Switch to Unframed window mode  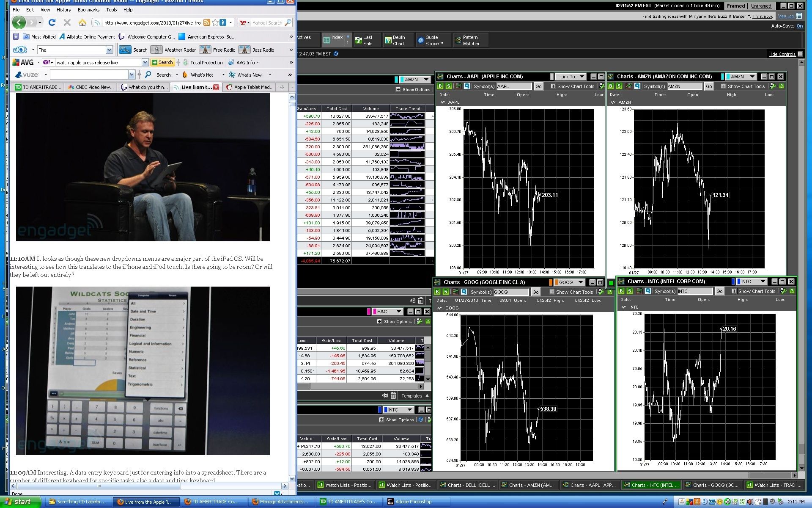(x=761, y=6)
